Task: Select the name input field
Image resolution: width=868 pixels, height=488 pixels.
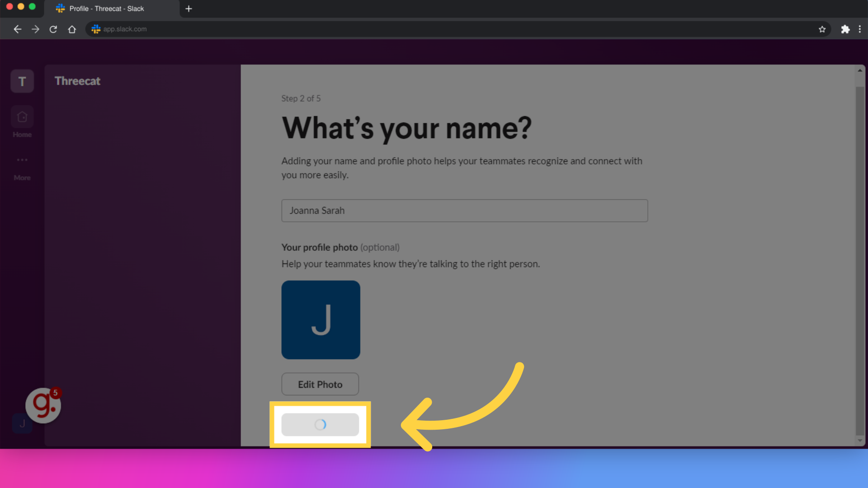Action: click(x=464, y=210)
